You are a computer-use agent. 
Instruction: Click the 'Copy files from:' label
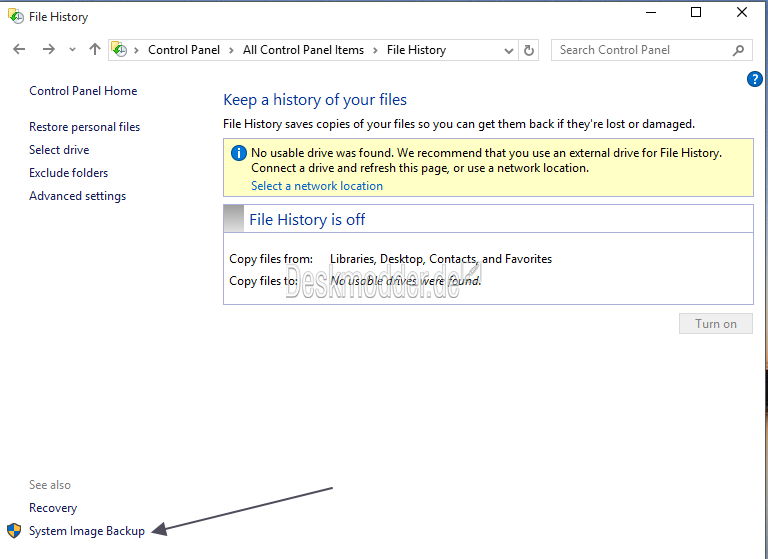[x=271, y=259]
